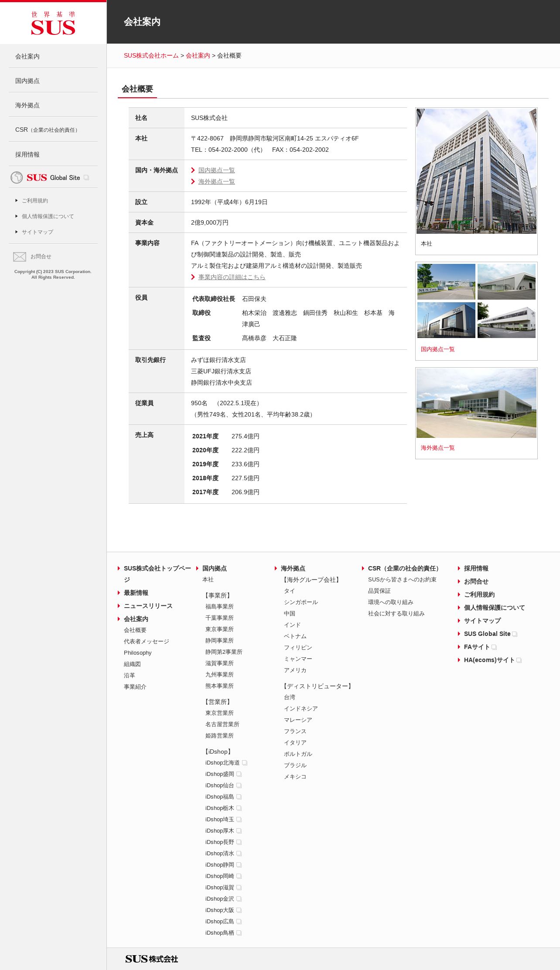Viewport: 560px width, 970px height.
Task: Open 海外拠点一覧 link in the table
Action: pyautogui.click(x=217, y=181)
